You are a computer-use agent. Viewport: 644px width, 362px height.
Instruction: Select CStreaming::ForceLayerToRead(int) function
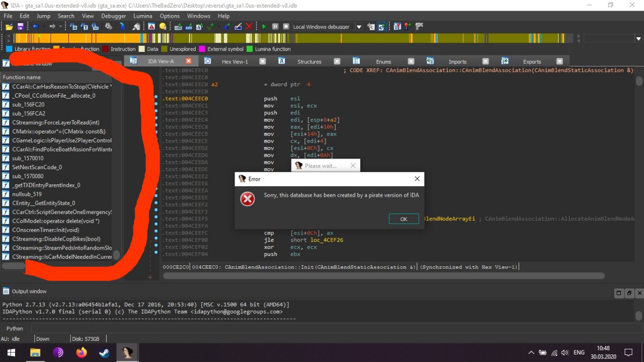56,122
